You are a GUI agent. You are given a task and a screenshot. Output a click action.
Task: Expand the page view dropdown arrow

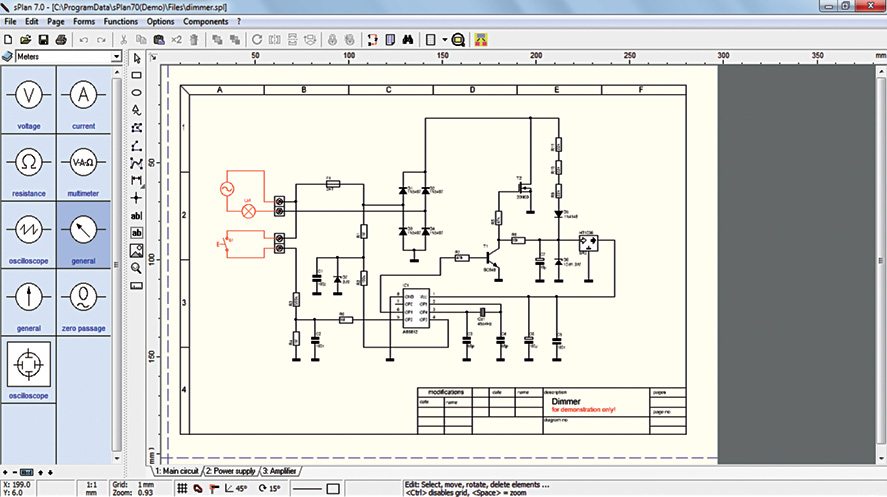[x=443, y=40]
